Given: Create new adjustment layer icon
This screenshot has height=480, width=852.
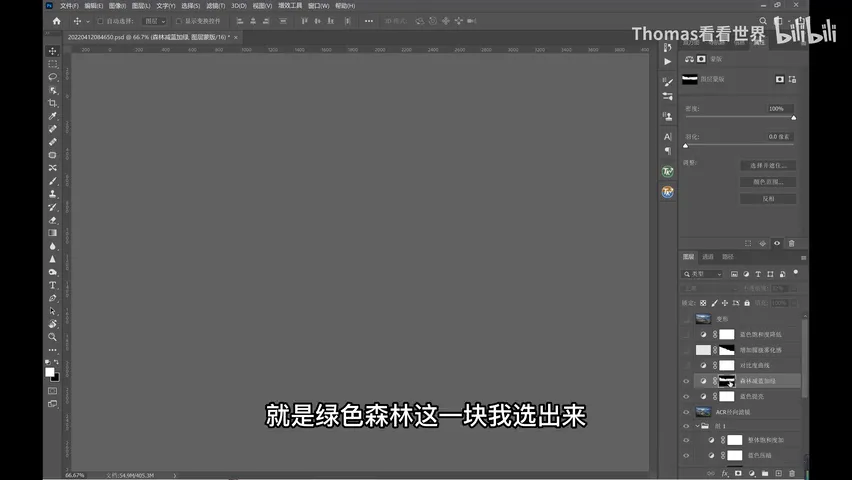Looking at the screenshot, I should pos(751,473).
